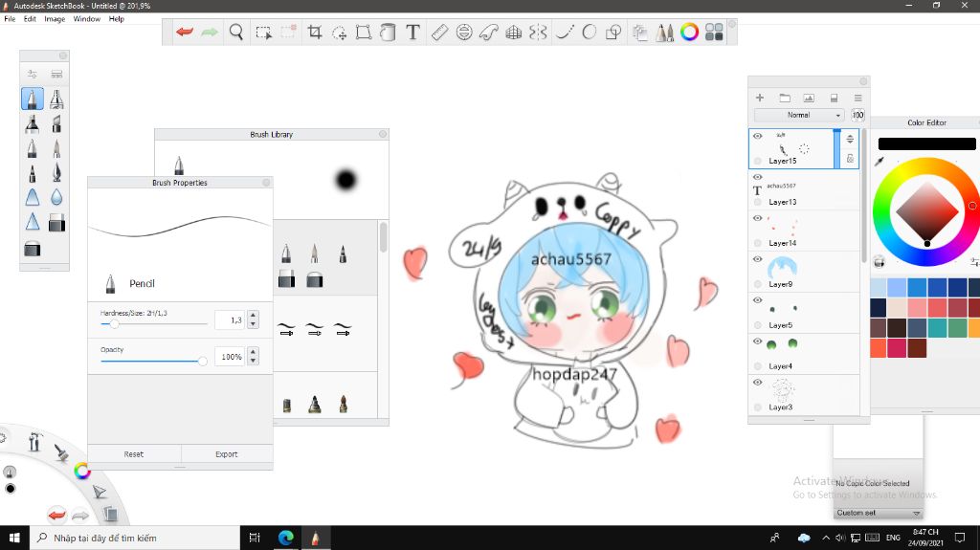This screenshot has height=550, width=980.
Task: Toggle the Brush Palette icon in toolbar
Action: click(x=665, y=32)
